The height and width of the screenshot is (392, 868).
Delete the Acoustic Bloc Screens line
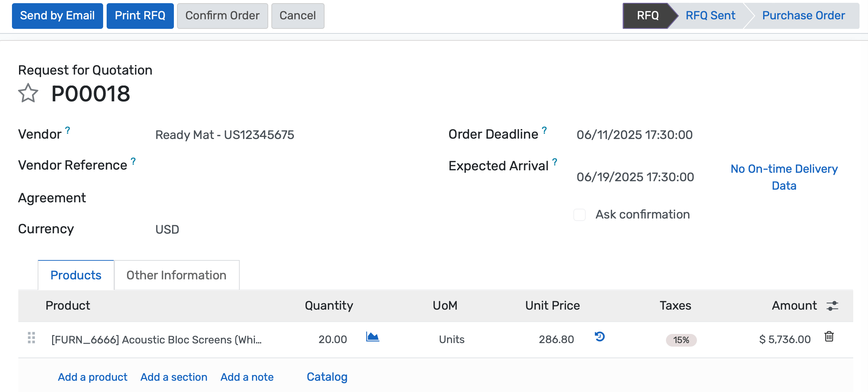pos(829,337)
